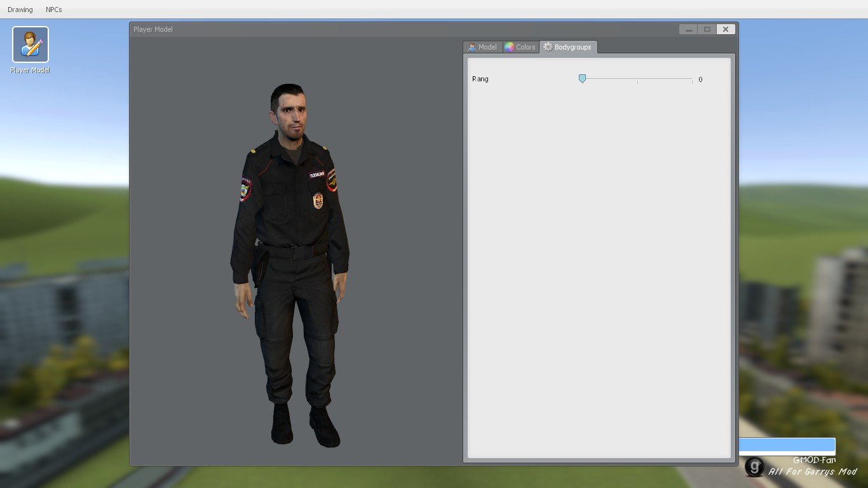Switch to the Model tab

click(483, 47)
